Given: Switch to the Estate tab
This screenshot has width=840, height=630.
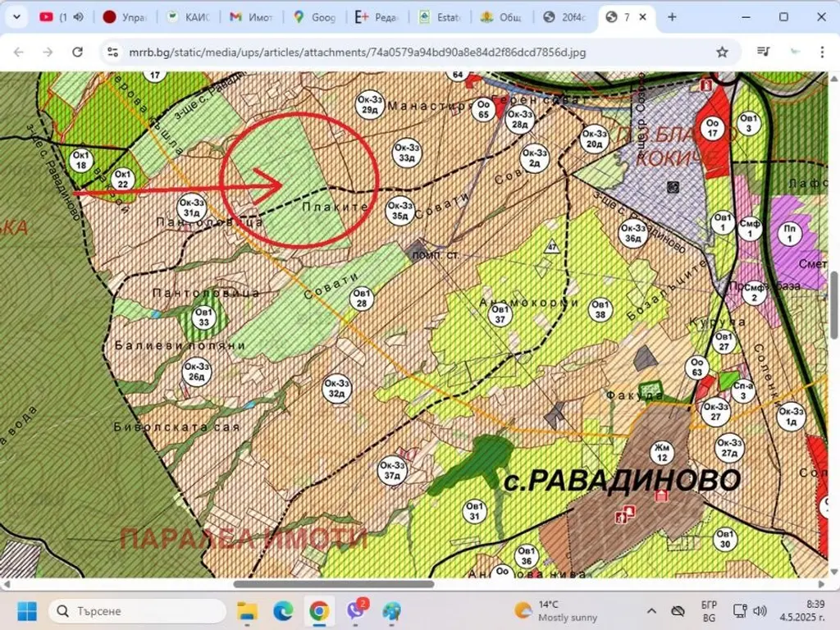Looking at the screenshot, I should coord(440,16).
